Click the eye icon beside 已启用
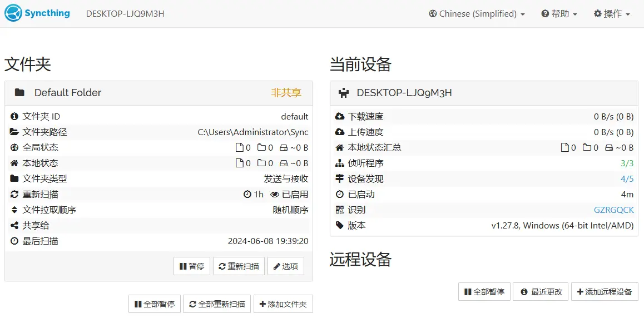This screenshot has height=318, width=644. click(274, 195)
